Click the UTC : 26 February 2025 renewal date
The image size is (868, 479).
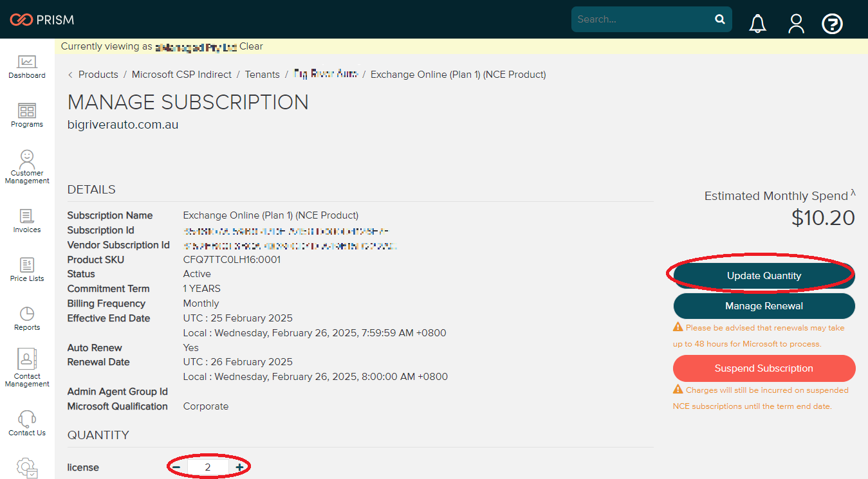[238, 362]
